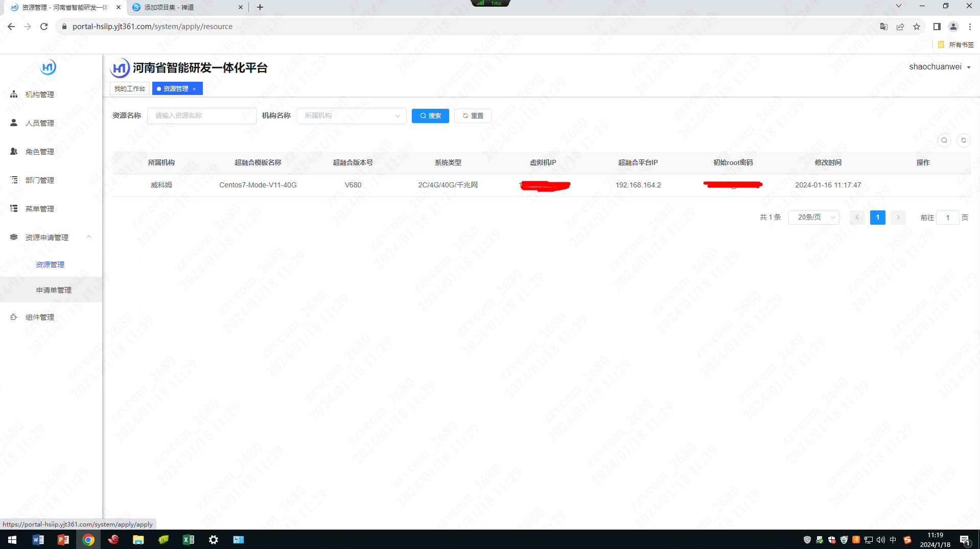980x549 pixels.
Task: Toggle search bar with round magnifier icon
Action: 944,140
